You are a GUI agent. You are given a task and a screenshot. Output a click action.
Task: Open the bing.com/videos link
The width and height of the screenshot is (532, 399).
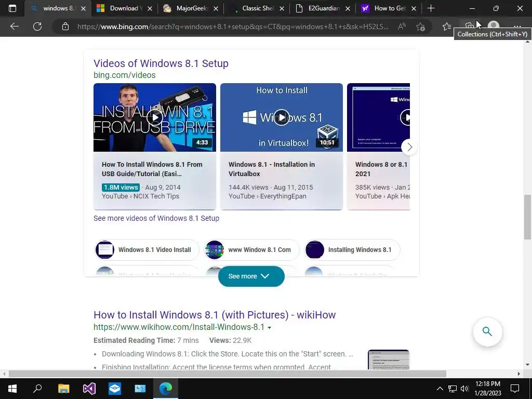point(125,75)
